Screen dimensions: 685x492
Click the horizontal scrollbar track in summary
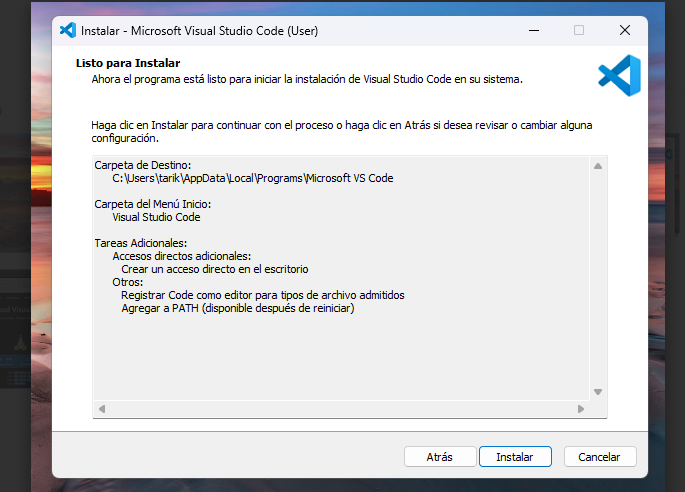tap(340, 409)
